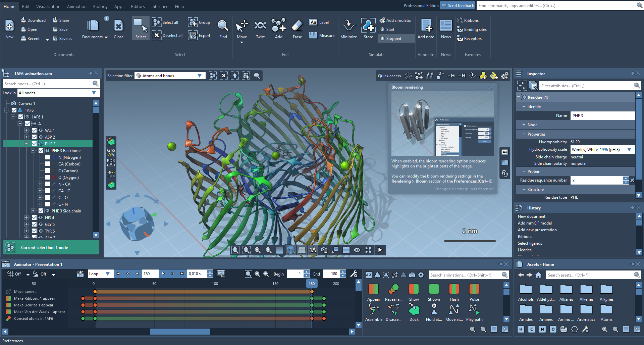Open the Biology menu tab
Screen dimensions: 644x345
100,6
